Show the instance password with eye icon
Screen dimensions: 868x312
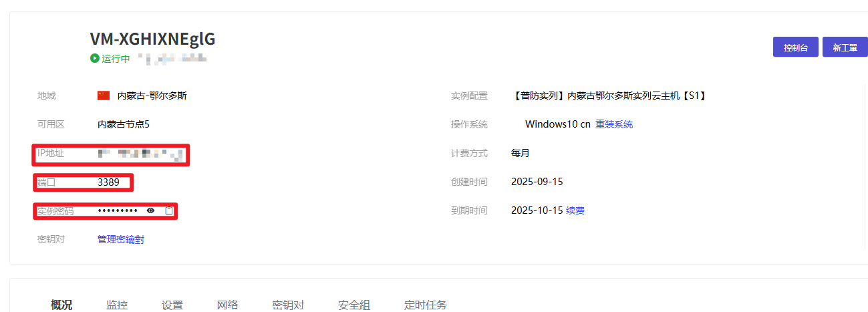point(151,210)
